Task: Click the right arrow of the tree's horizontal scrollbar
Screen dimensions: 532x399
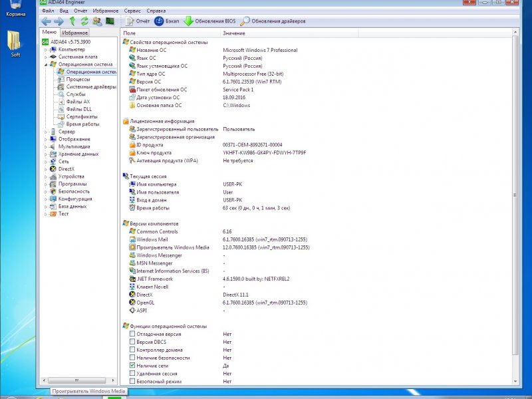Action: (x=113, y=380)
